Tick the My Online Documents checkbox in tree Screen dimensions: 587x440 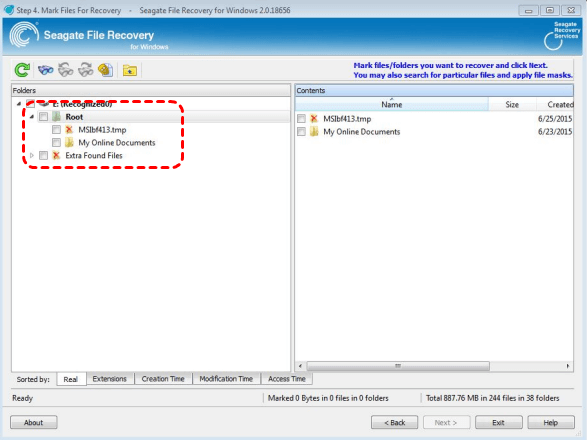pos(56,143)
